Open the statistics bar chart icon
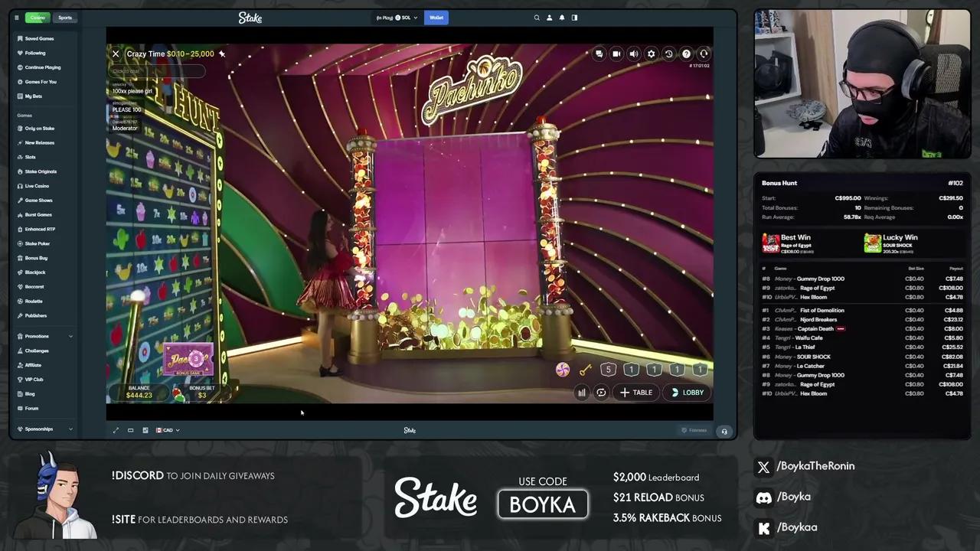 click(581, 393)
